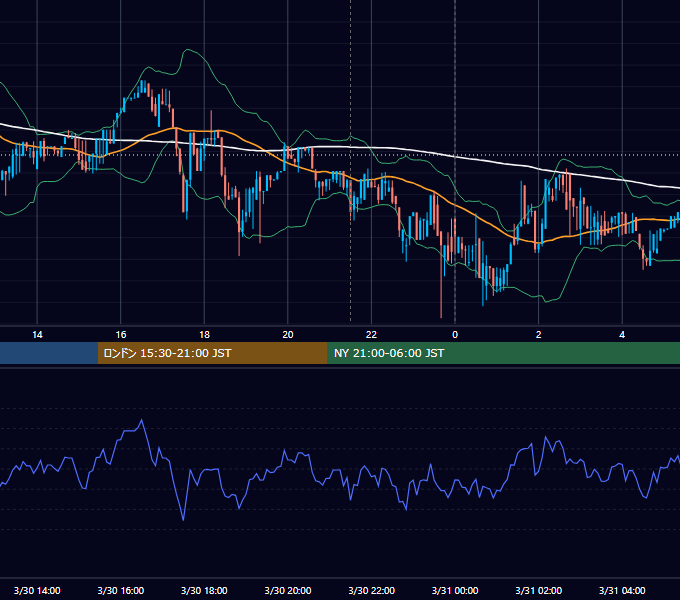Click the ロンドン 15:30-21:00 JST session bar
680x600 pixels.
point(212,353)
